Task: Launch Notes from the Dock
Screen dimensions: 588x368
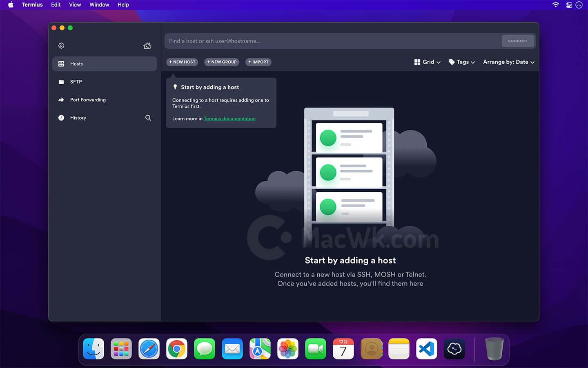Action: coord(399,349)
